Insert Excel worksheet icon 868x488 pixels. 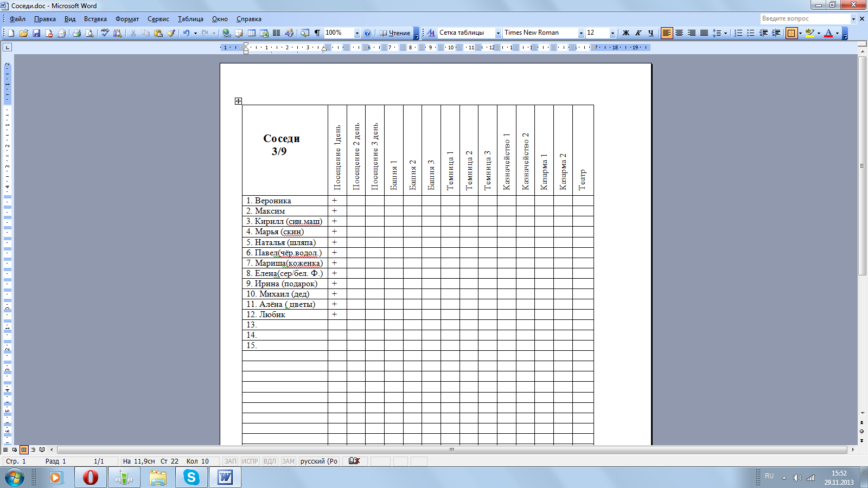(264, 33)
